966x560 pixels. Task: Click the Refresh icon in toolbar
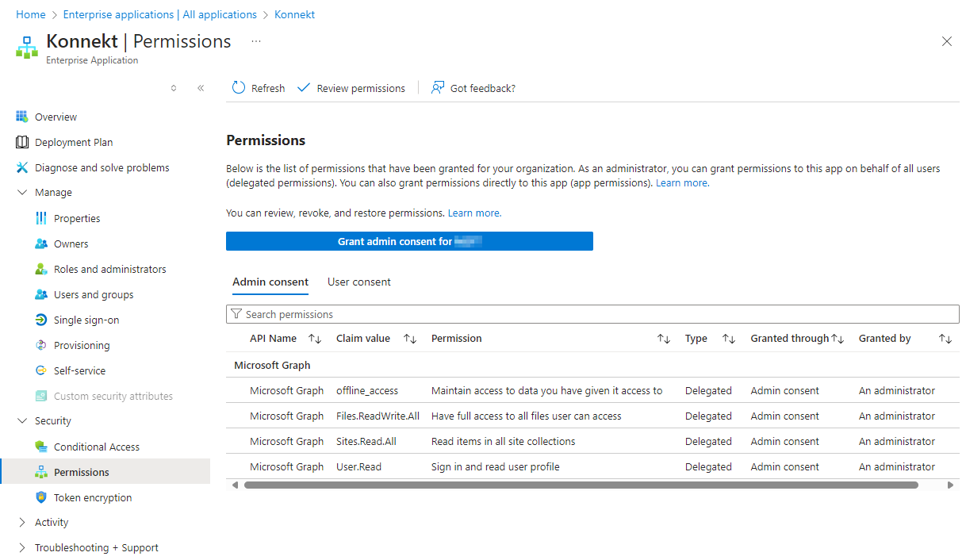(239, 88)
